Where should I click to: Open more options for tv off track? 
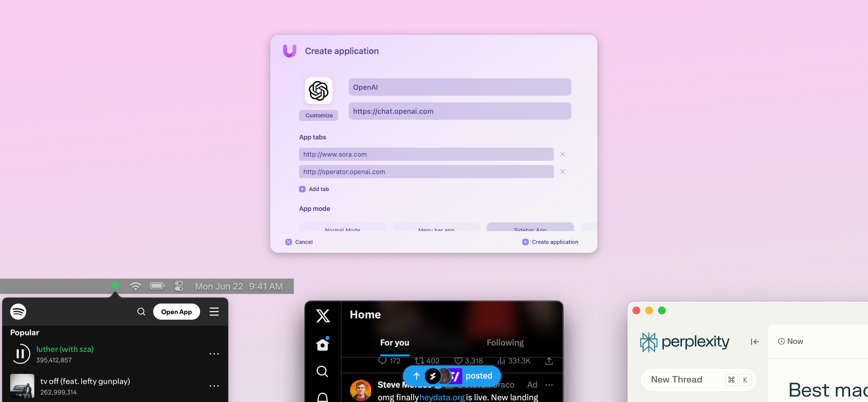coord(214,386)
